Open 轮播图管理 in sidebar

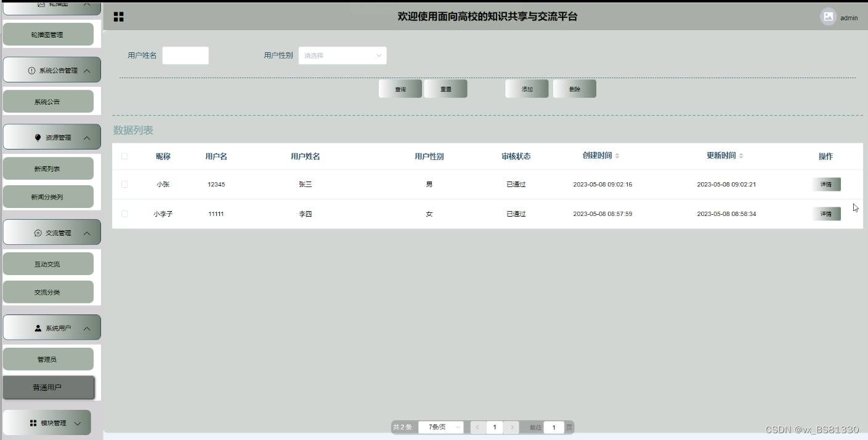coord(48,35)
